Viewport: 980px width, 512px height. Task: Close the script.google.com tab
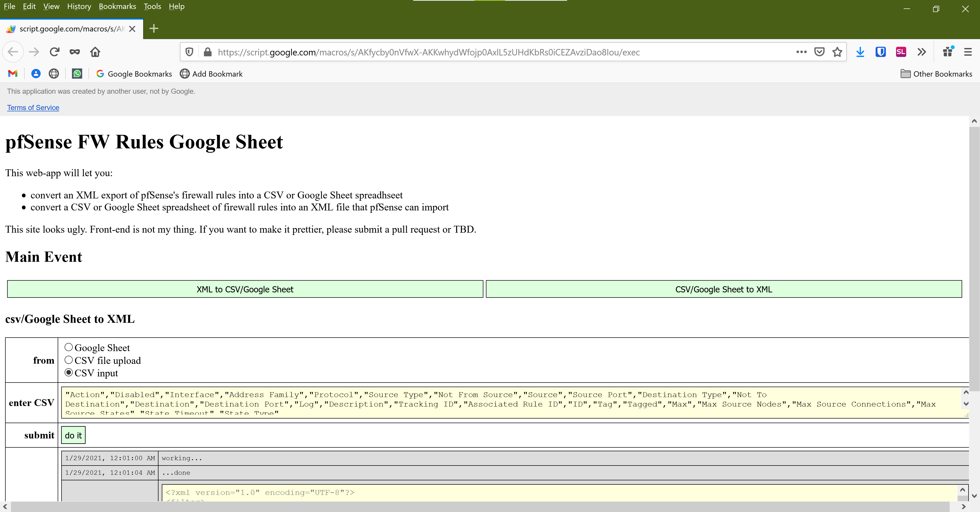pyautogui.click(x=132, y=29)
